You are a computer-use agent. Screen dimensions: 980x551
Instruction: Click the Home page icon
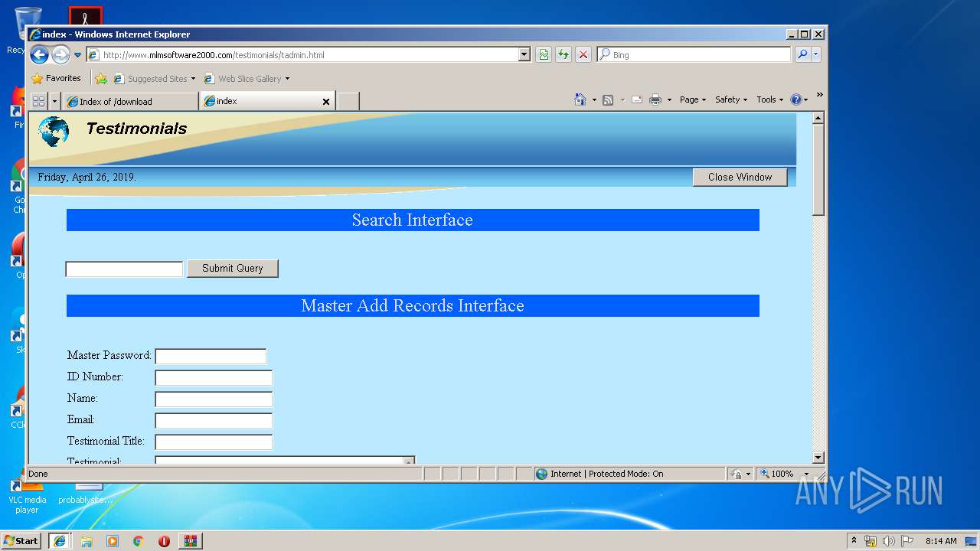(x=580, y=99)
